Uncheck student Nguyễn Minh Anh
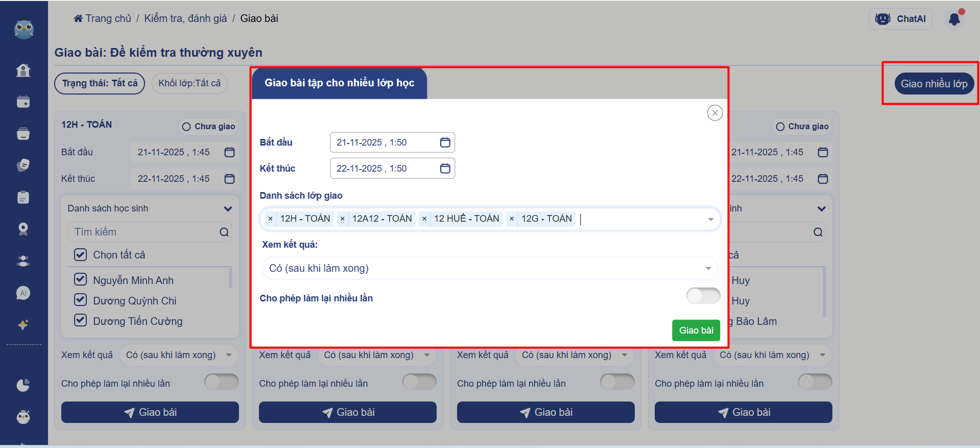This screenshot has height=448, width=980. [81, 279]
